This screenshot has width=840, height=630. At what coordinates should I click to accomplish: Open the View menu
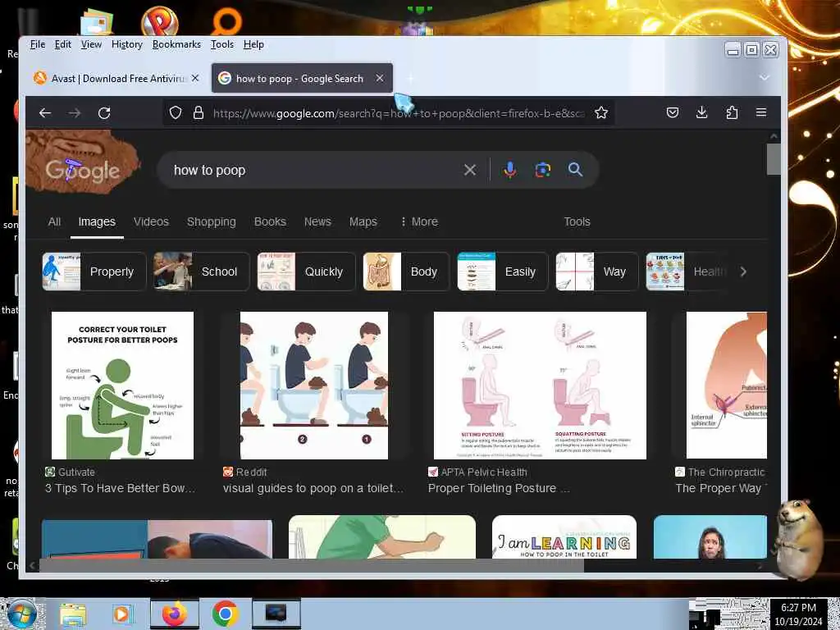[91, 44]
